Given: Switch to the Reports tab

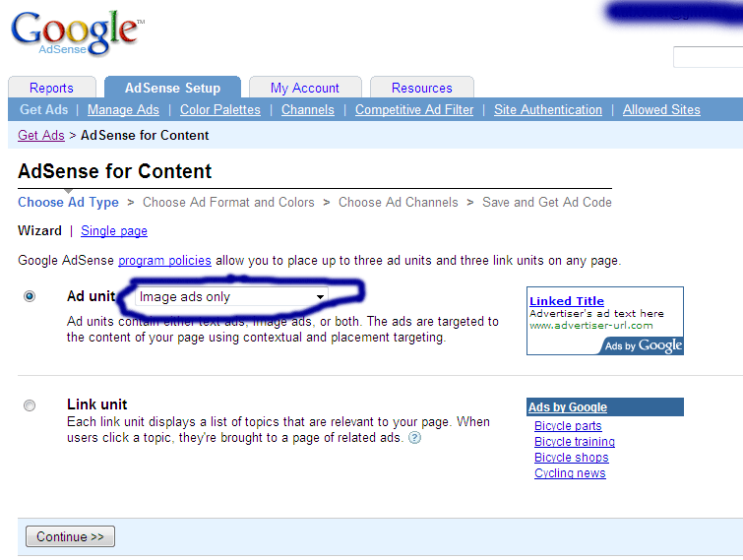Looking at the screenshot, I should pos(51,88).
